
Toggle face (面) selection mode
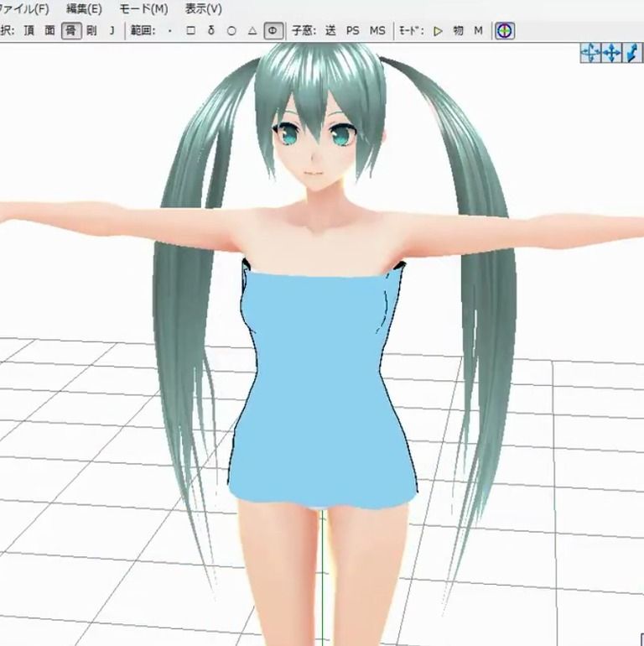click(49, 30)
